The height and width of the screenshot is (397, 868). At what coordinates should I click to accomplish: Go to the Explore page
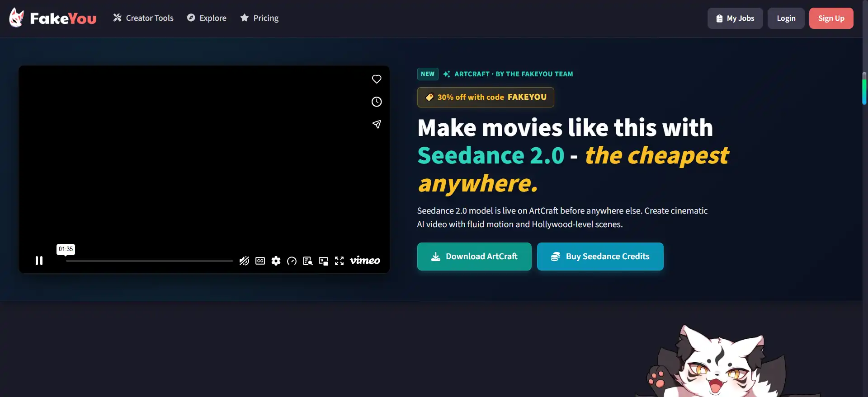[207, 18]
